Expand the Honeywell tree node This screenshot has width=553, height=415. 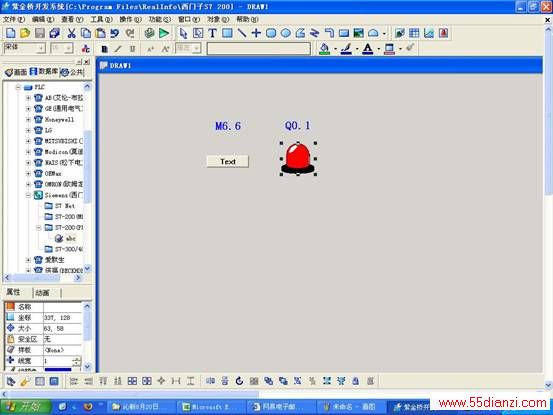[x=28, y=120]
